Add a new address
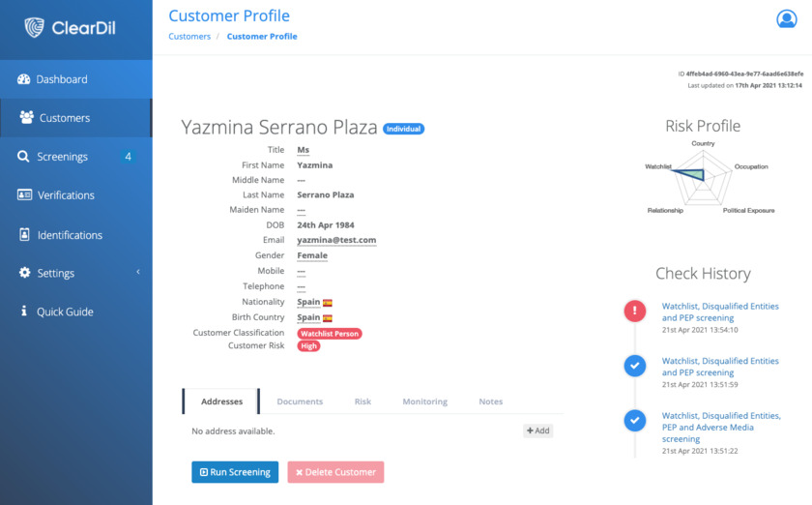The width and height of the screenshot is (812, 505). (x=538, y=431)
